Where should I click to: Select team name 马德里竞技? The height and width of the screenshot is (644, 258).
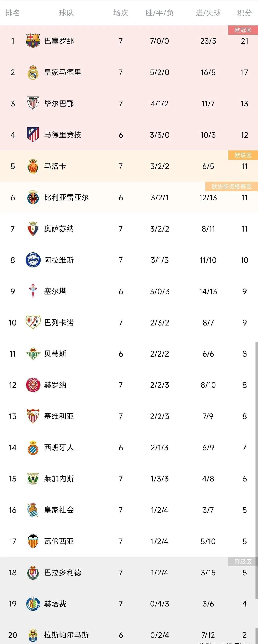pos(63,135)
